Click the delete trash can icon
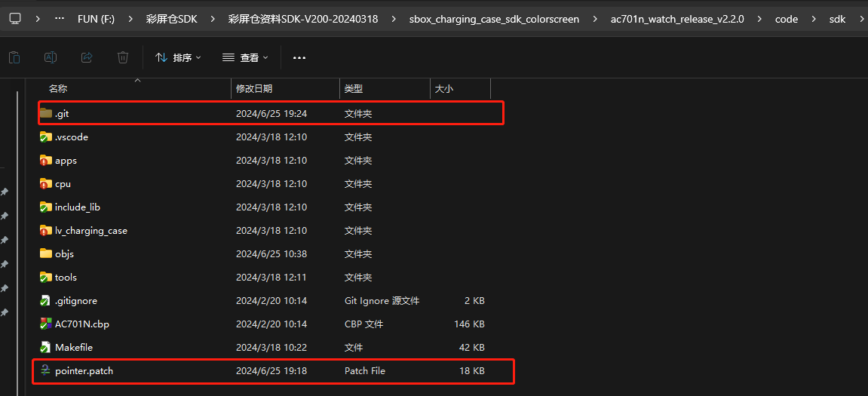The width and height of the screenshot is (868, 396). 123,57
